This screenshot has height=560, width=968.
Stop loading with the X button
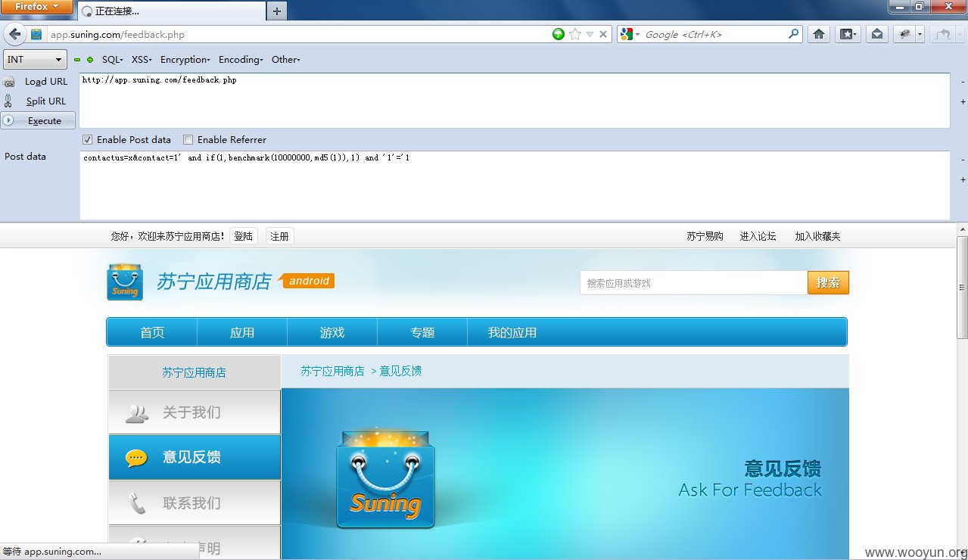click(x=603, y=34)
